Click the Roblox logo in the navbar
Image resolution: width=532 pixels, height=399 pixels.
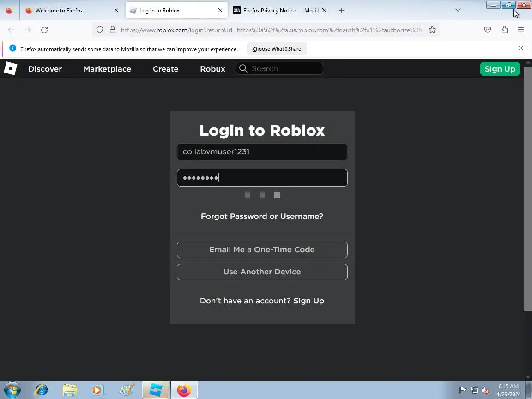(10, 68)
